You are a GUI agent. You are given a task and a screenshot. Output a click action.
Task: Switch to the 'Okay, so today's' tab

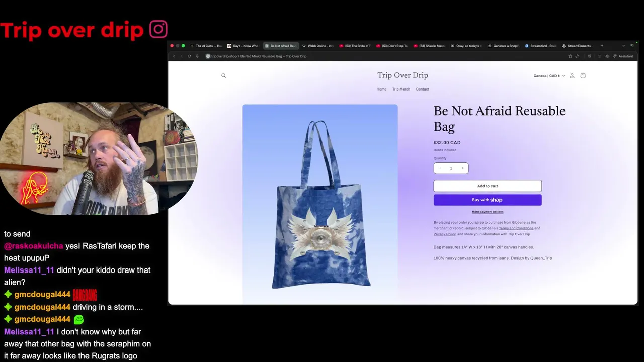(x=467, y=46)
